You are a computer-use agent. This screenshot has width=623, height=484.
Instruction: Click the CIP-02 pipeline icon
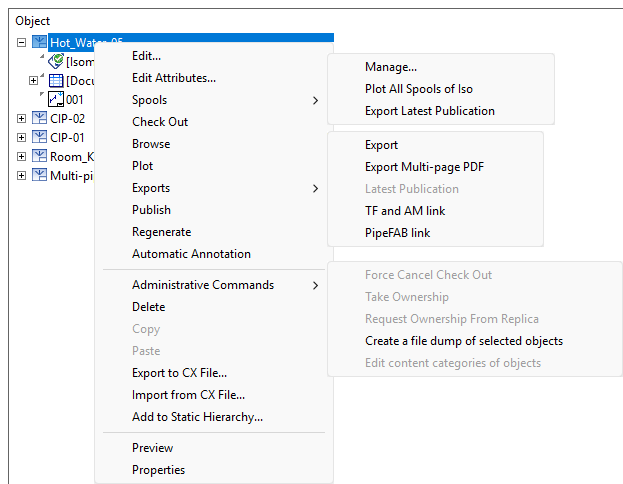[39, 119]
